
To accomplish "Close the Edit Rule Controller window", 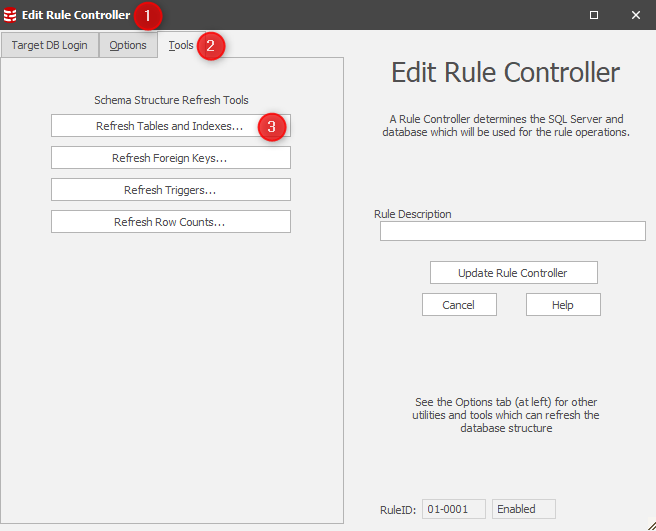I will (635, 15).
